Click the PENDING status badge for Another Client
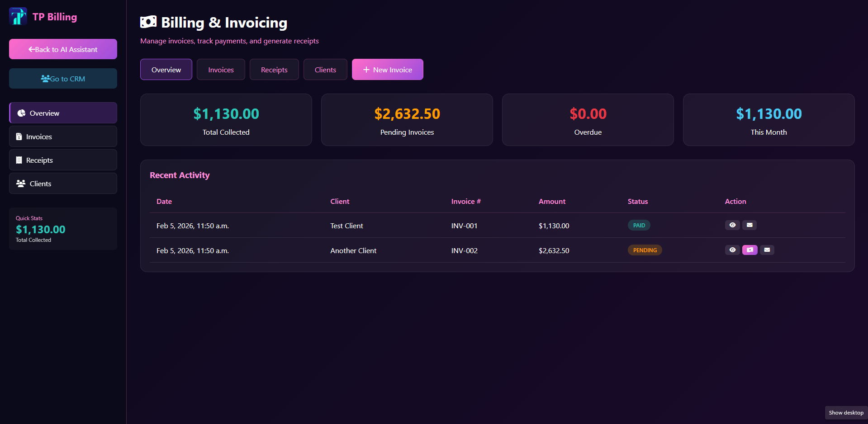 [x=645, y=250]
